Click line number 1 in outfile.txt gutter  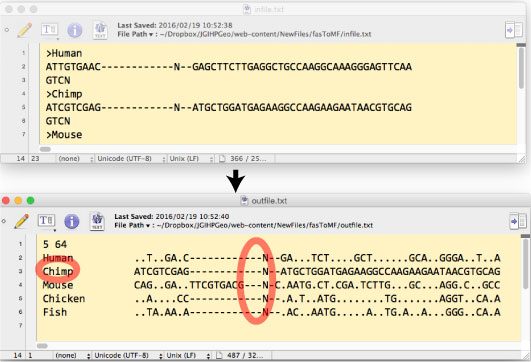pos(20,244)
